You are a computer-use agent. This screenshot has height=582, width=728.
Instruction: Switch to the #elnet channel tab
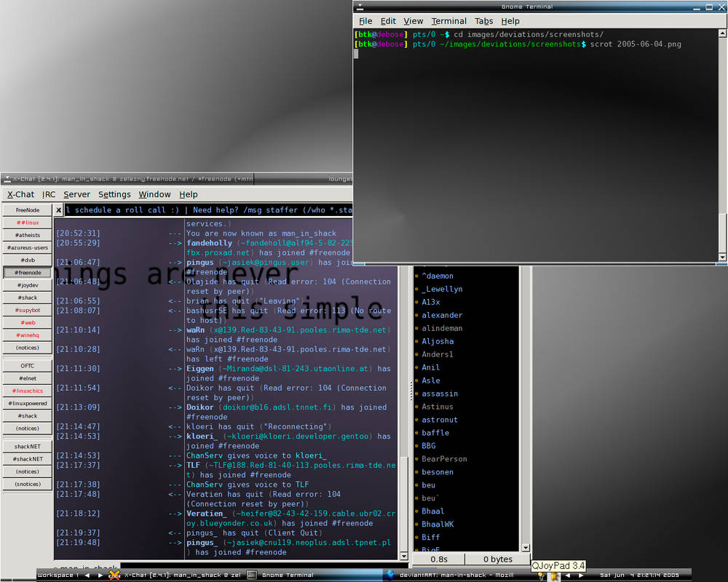28,378
